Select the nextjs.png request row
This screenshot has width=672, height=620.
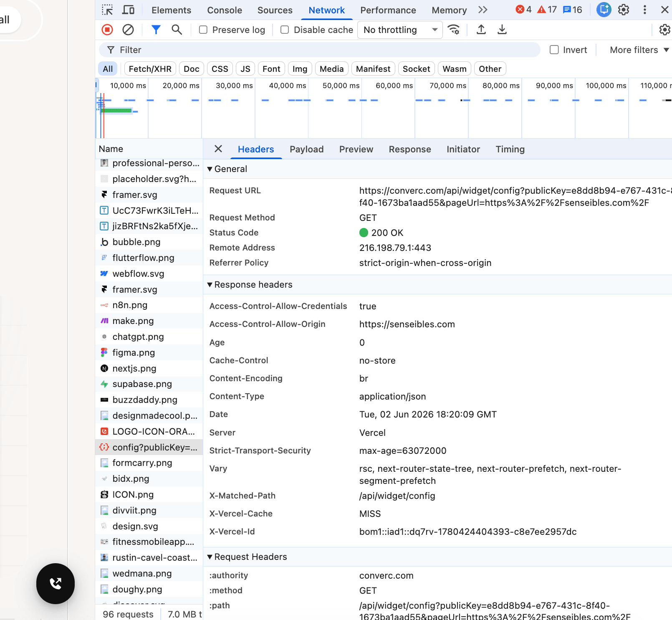[149, 368]
